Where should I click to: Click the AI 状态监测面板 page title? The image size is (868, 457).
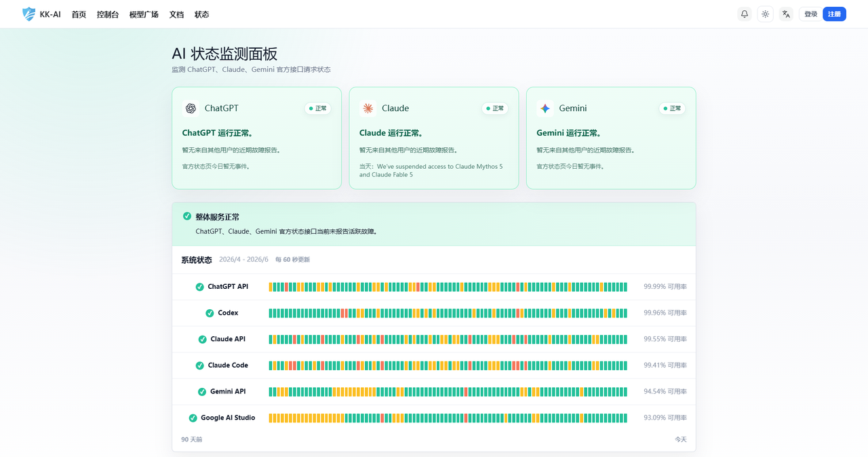(224, 54)
